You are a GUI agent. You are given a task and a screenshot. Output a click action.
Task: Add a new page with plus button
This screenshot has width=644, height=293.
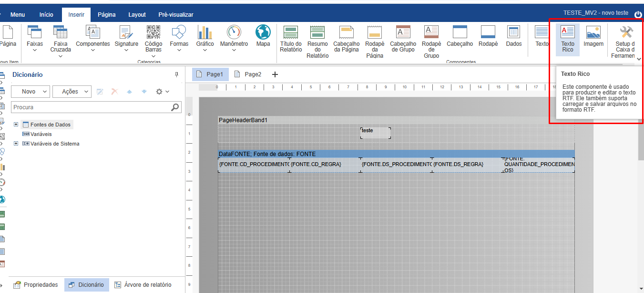pos(275,74)
